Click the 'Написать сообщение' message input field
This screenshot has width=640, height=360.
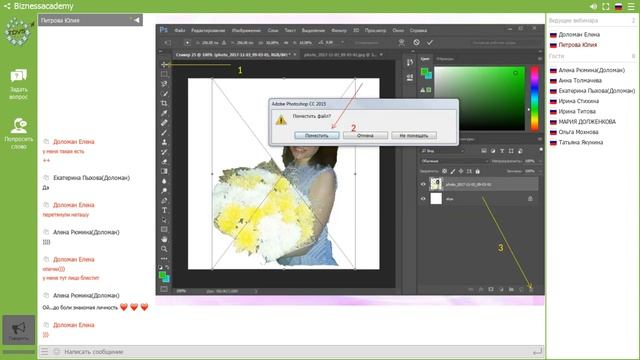292,351
